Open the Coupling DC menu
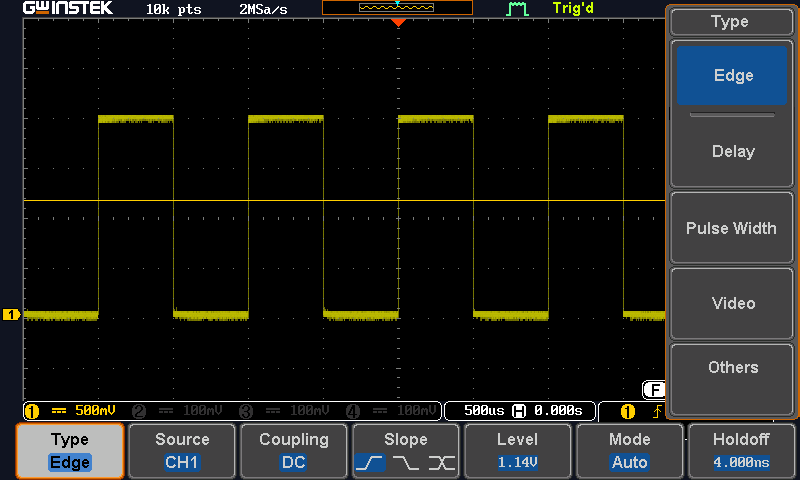 [x=293, y=450]
